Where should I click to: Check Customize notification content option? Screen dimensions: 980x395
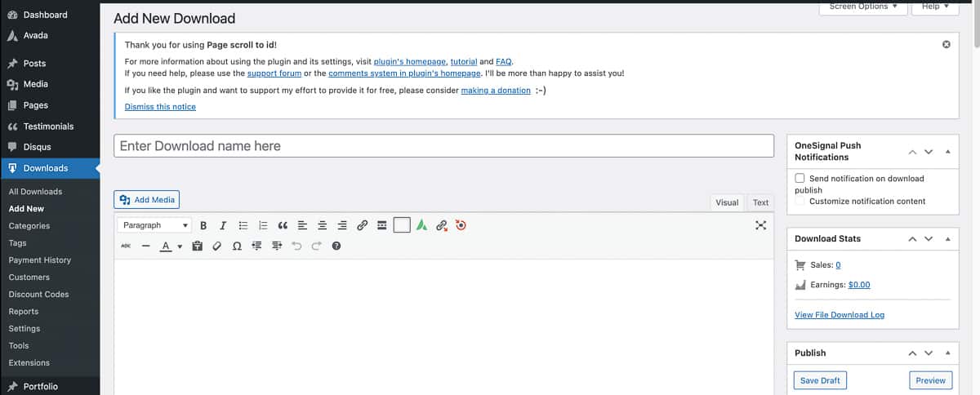800,201
